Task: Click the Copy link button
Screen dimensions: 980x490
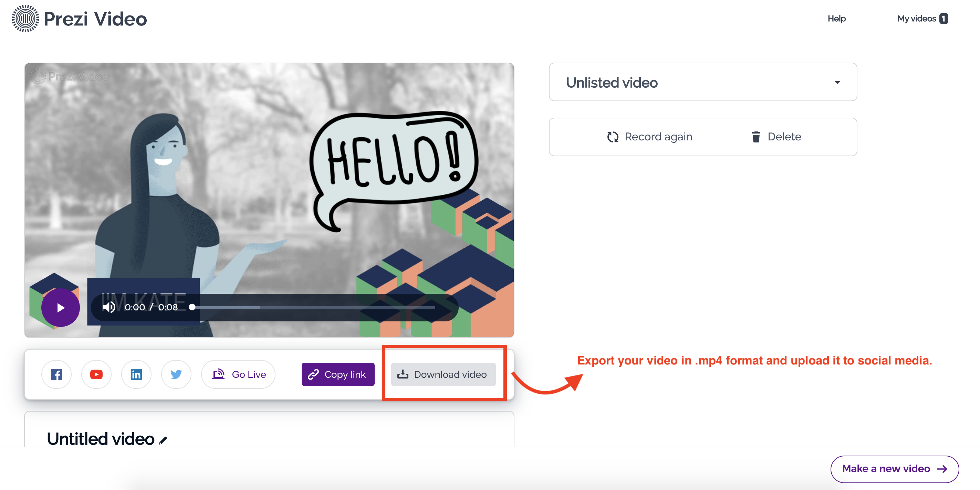Action: coord(338,374)
